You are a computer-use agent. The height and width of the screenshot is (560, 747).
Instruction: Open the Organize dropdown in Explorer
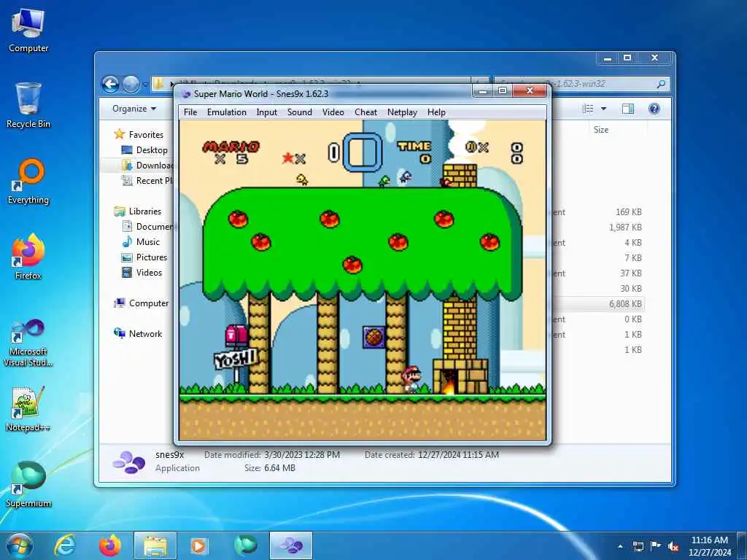134,109
